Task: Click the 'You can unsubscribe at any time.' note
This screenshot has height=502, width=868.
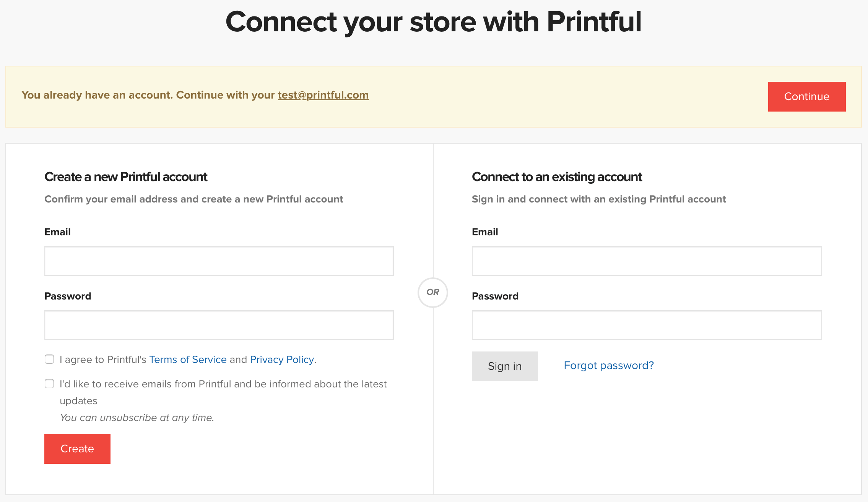Action: [137, 418]
